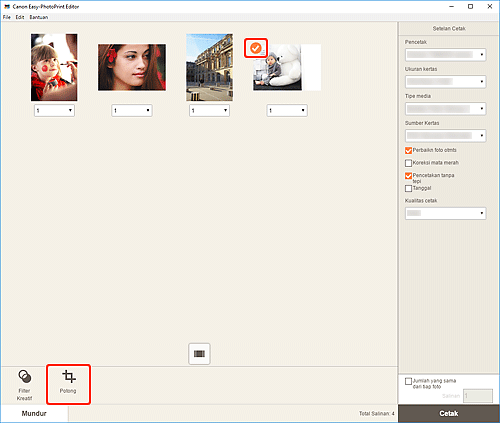Enable Koreksi mata merah checkbox
500x423 pixels.
408,163
